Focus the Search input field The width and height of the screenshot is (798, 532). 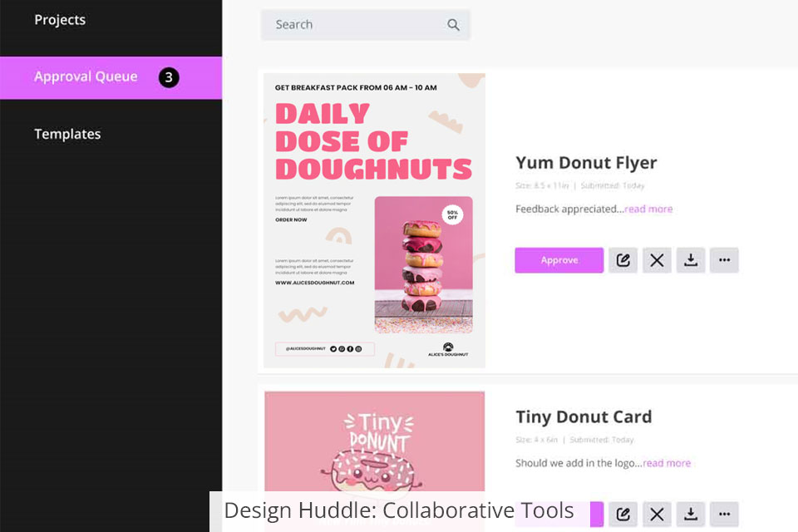(366, 24)
